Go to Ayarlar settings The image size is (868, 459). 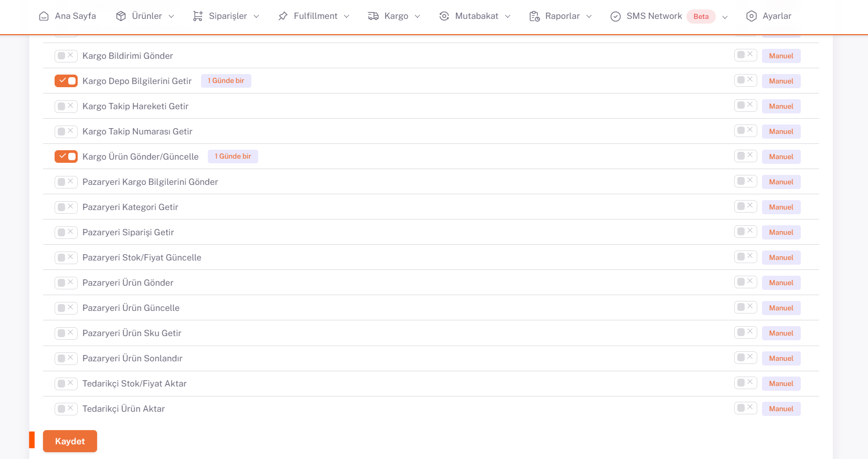[769, 16]
